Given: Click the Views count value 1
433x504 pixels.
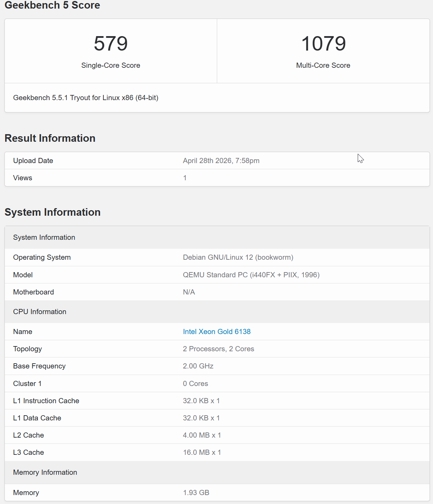Looking at the screenshot, I should (185, 178).
